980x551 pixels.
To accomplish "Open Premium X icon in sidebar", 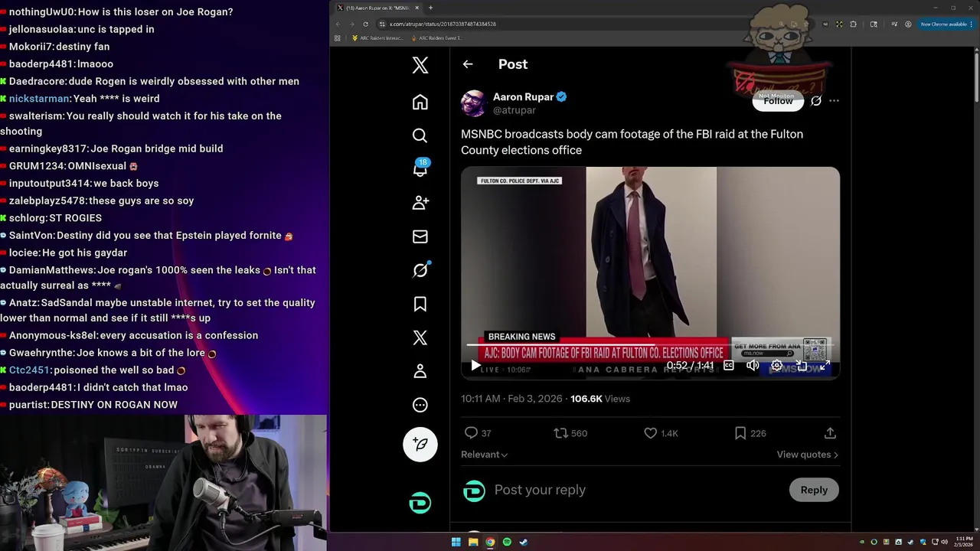I will coord(420,337).
